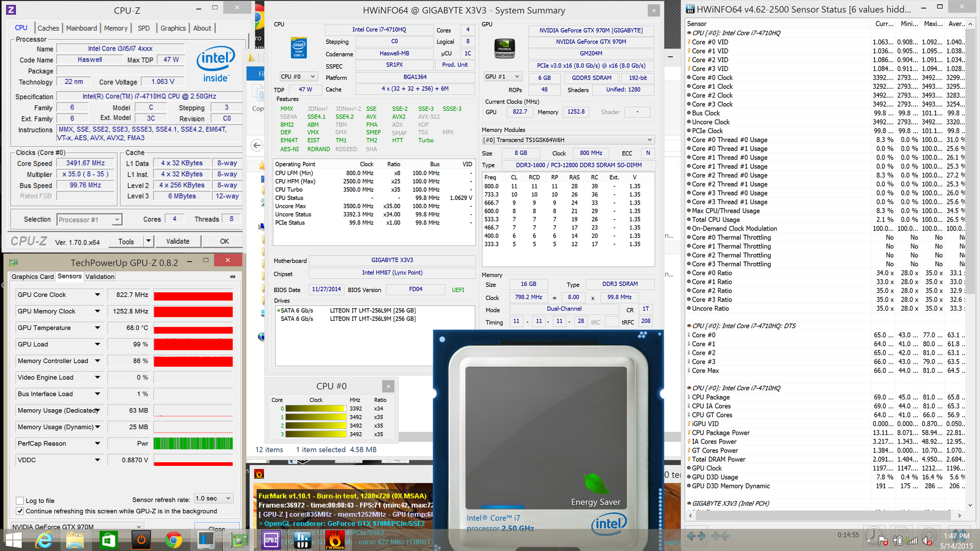Uncheck Continue refreshing in background option
Viewport: 980px width, 551px height.
20,511
